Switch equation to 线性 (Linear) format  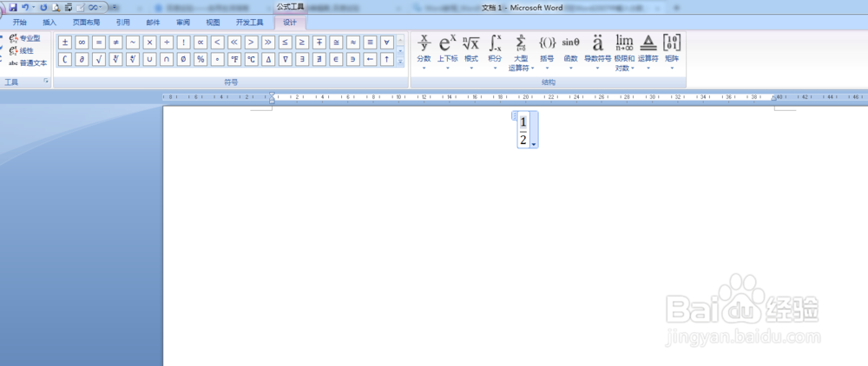[x=21, y=50]
